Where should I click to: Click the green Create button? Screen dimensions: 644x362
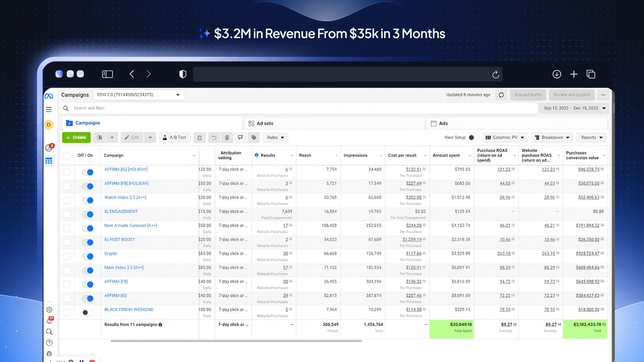(76, 138)
